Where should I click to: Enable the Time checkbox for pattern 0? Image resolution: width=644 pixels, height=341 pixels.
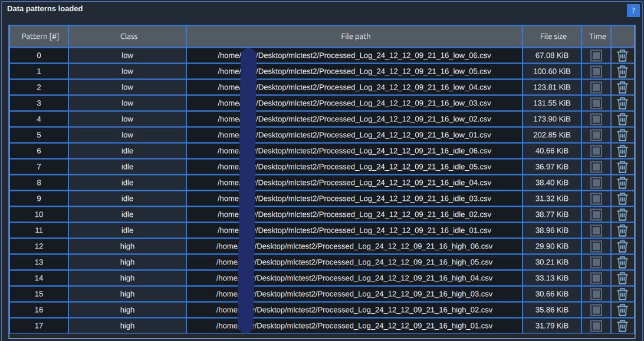tap(597, 55)
